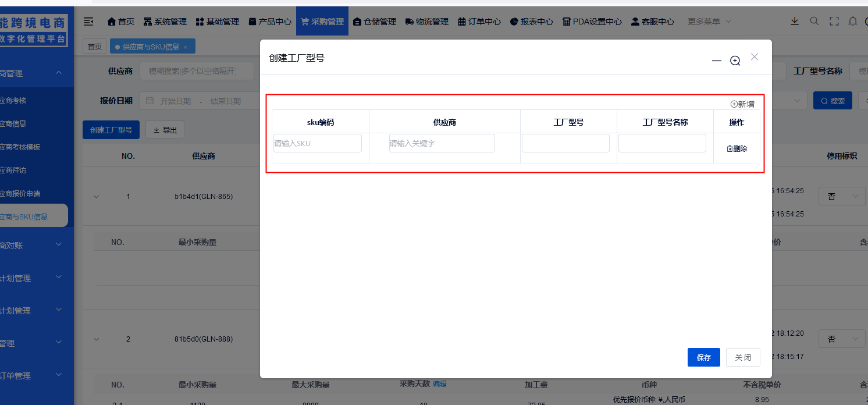Open the global search magnifier icon
Viewport: 868px width, 405px height.
tap(814, 21)
